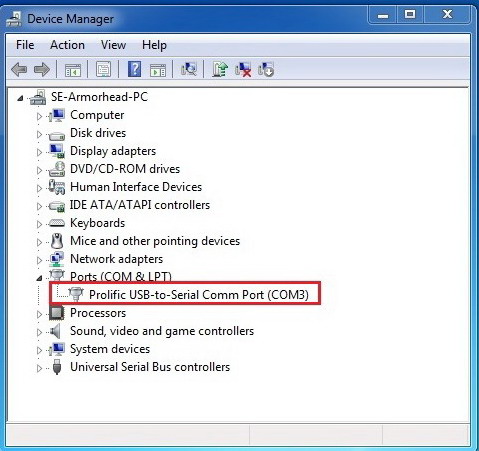Expand the Network adapters arrow

(x=39, y=260)
